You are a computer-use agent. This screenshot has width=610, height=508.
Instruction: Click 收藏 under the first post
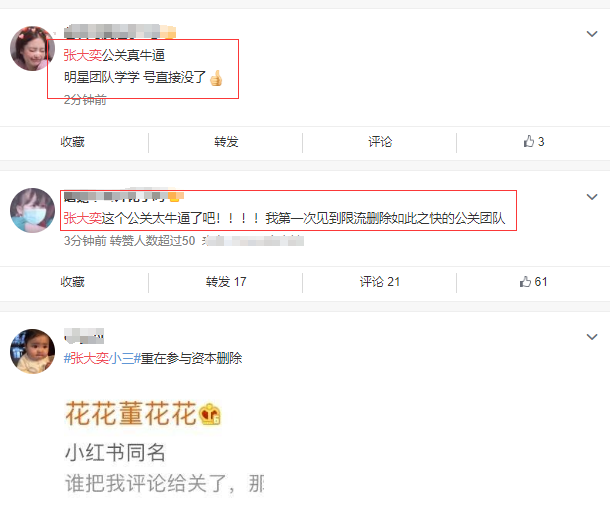coord(73,142)
